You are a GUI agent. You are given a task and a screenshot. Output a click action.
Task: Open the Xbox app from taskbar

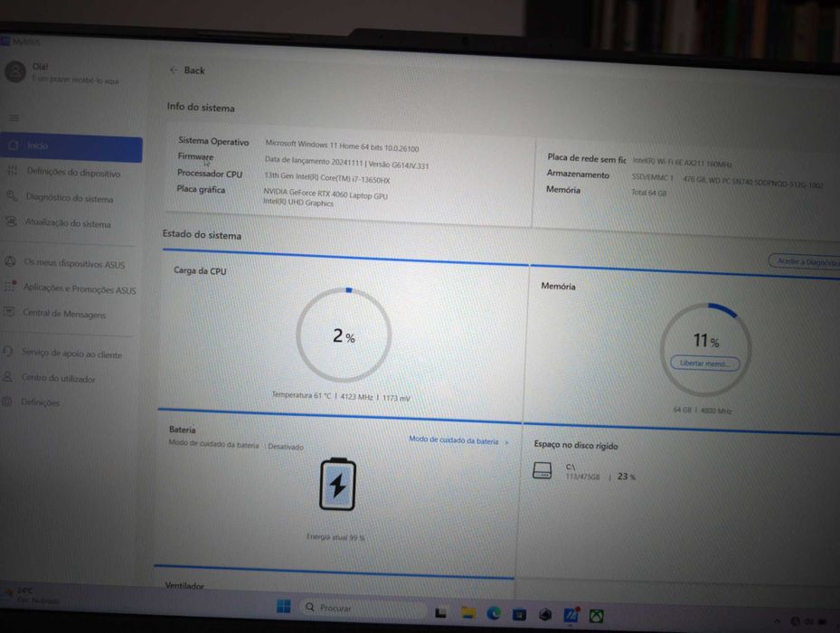pyautogui.click(x=596, y=616)
